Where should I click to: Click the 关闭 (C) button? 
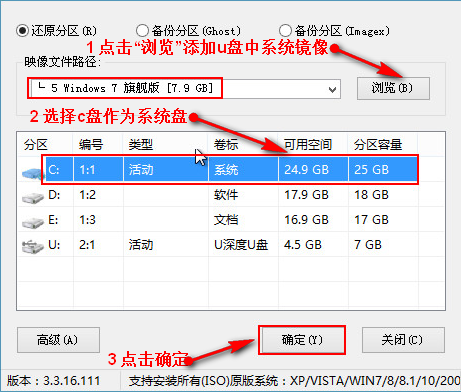(403, 340)
